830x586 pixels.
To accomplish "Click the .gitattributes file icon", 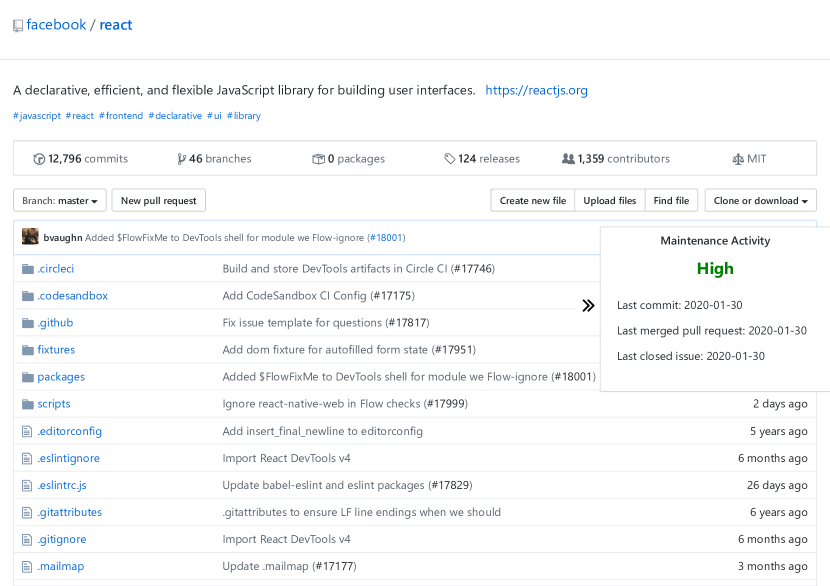I will coord(27,512).
